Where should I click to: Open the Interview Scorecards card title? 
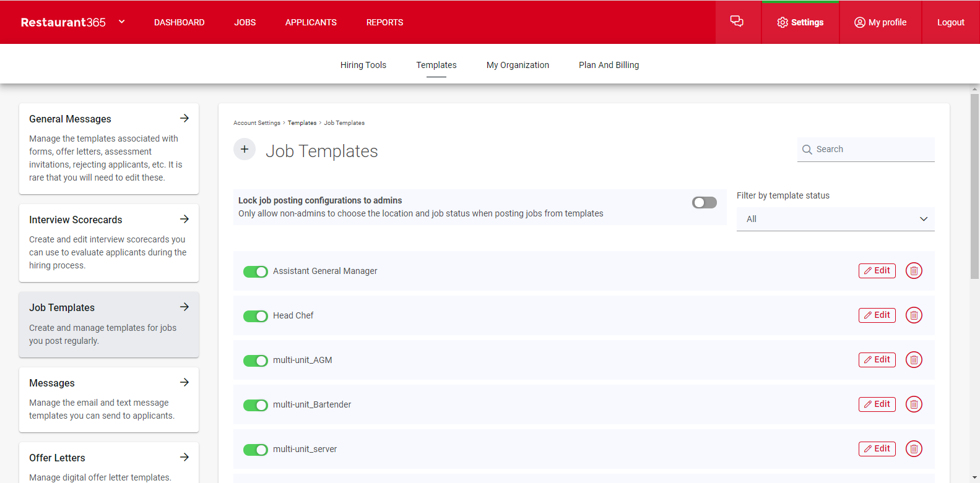[x=76, y=220]
